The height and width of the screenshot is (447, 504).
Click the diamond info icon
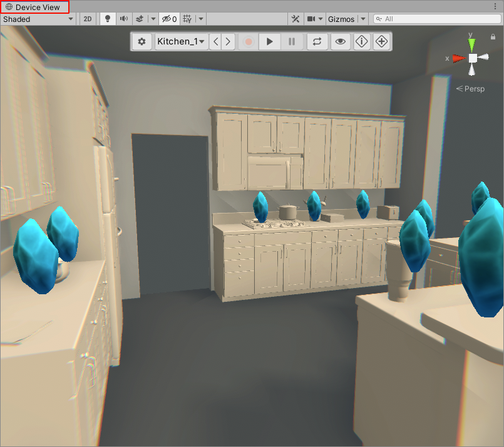pyautogui.click(x=362, y=41)
